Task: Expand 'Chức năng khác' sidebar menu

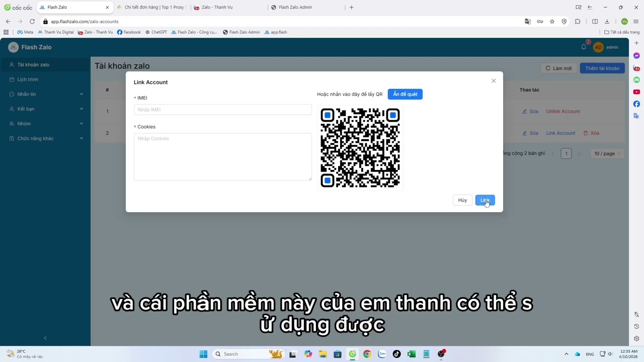Action: point(45,138)
